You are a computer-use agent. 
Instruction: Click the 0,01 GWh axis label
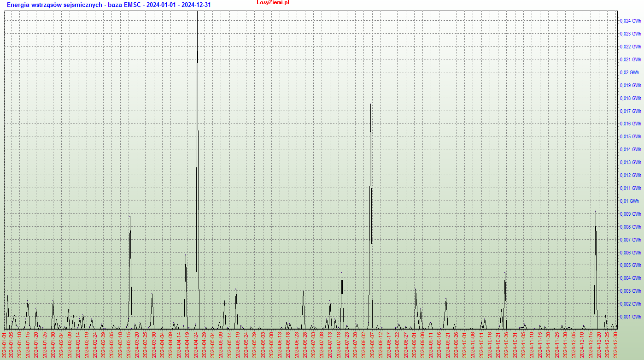[x=629, y=201]
